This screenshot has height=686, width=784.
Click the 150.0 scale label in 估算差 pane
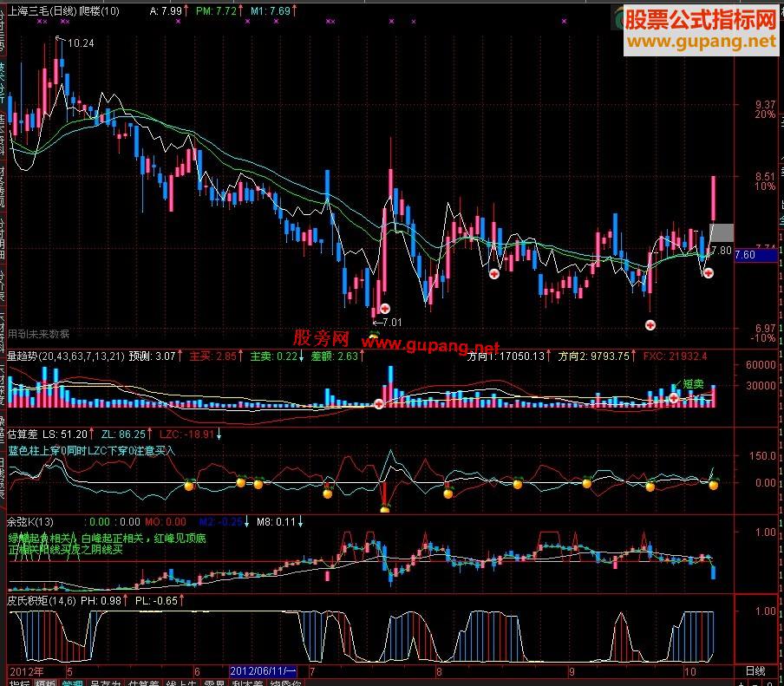point(762,455)
